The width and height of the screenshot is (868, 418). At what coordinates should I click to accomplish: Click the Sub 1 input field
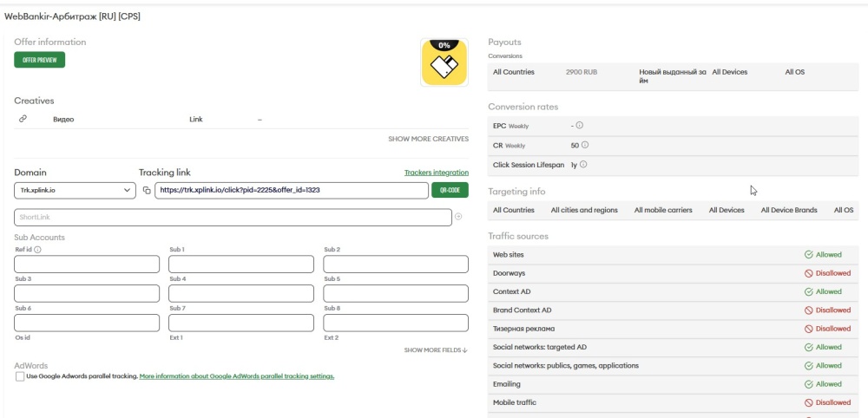[240, 265]
